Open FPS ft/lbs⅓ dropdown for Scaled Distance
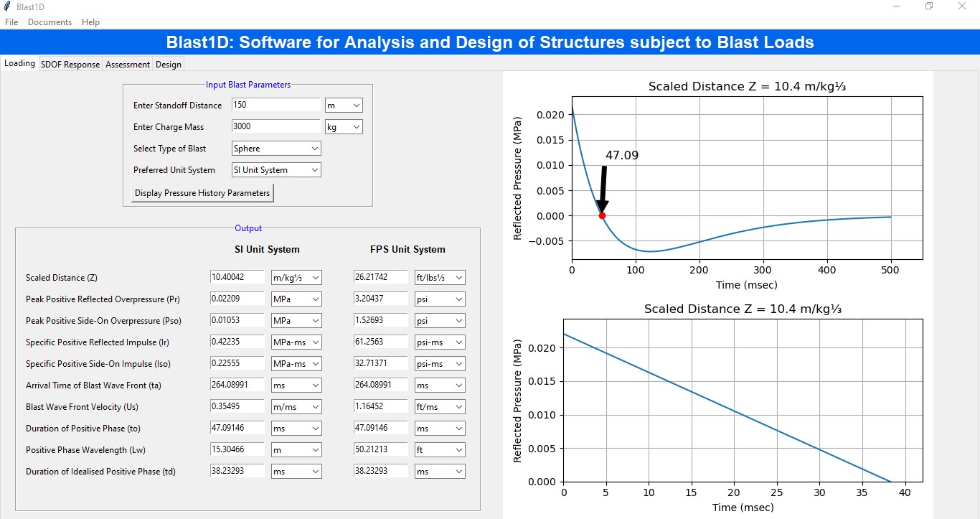This screenshot has height=519, width=980. tap(440, 278)
